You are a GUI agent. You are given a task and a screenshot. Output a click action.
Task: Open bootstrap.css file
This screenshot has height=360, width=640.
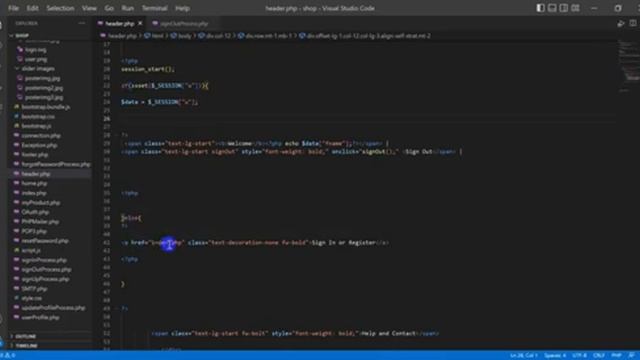pyautogui.click(x=38, y=116)
